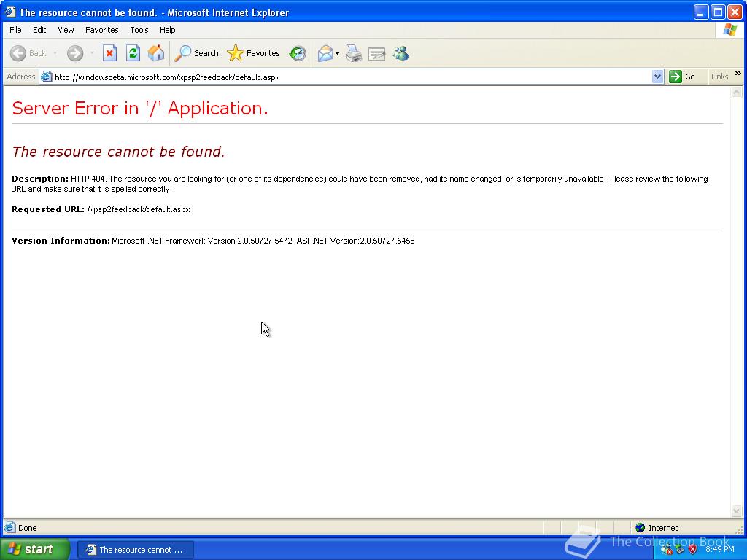The width and height of the screenshot is (747, 560).
Task: Open the Favorites menu in the menu bar
Action: [x=102, y=30]
